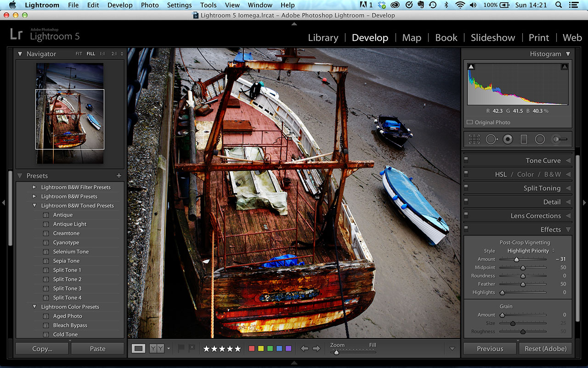Click the Reset (Adobe) button

click(x=545, y=349)
